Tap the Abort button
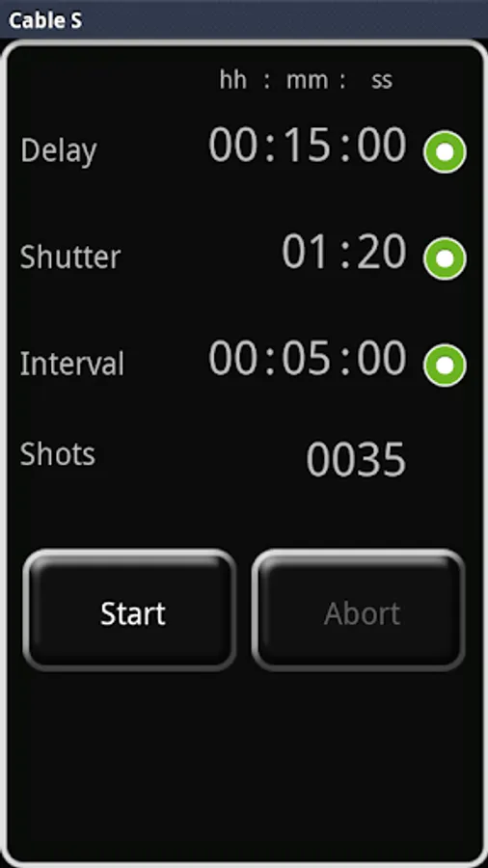 pyautogui.click(x=359, y=610)
